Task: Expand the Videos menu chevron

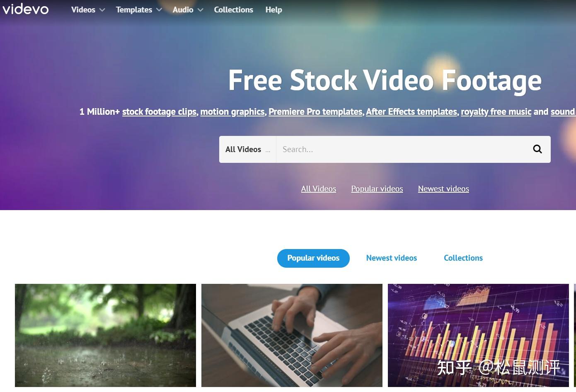Action: coord(102,10)
